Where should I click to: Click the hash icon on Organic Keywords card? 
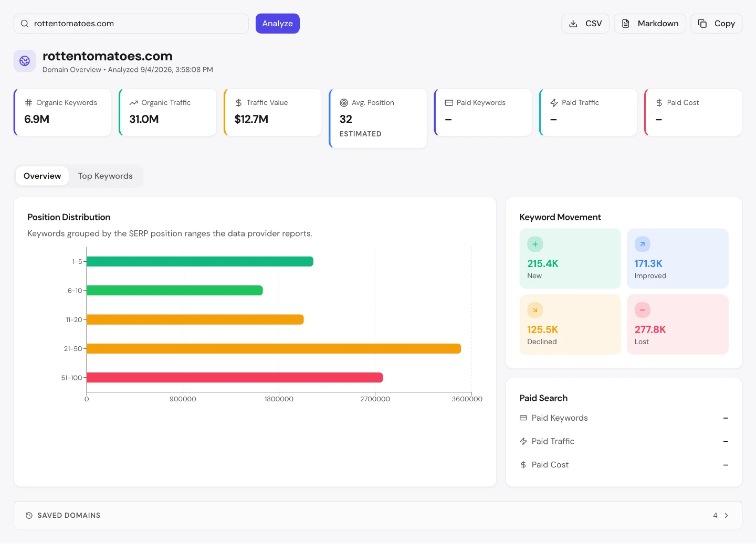(29, 103)
